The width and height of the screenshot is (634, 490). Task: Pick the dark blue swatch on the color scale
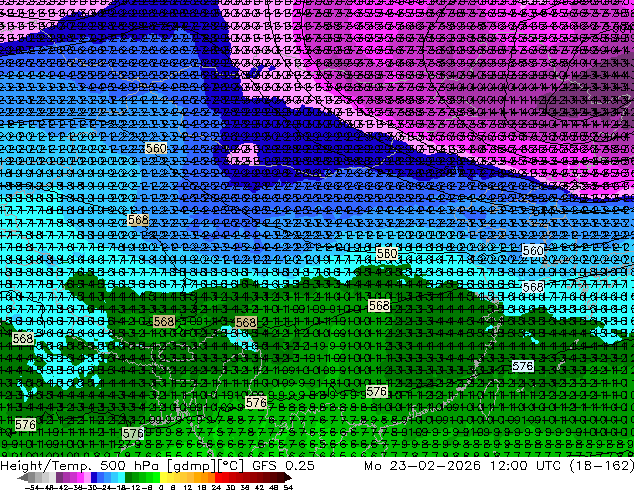[x=94, y=478]
